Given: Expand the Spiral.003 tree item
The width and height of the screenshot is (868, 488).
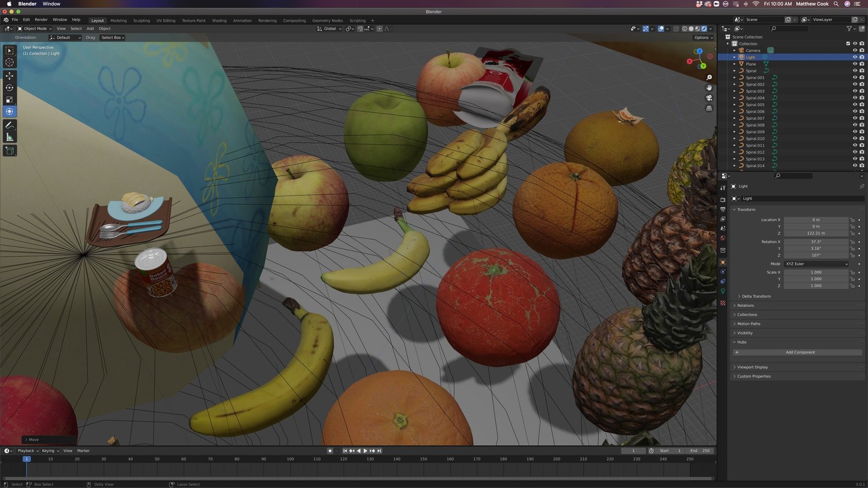Looking at the screenshot, I should click(735, 91).
